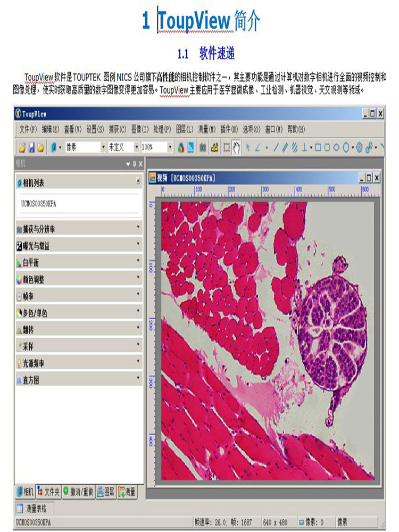Click the blue floppy save icon
This screenshot has height=532, width=399.
coord(31,147)
